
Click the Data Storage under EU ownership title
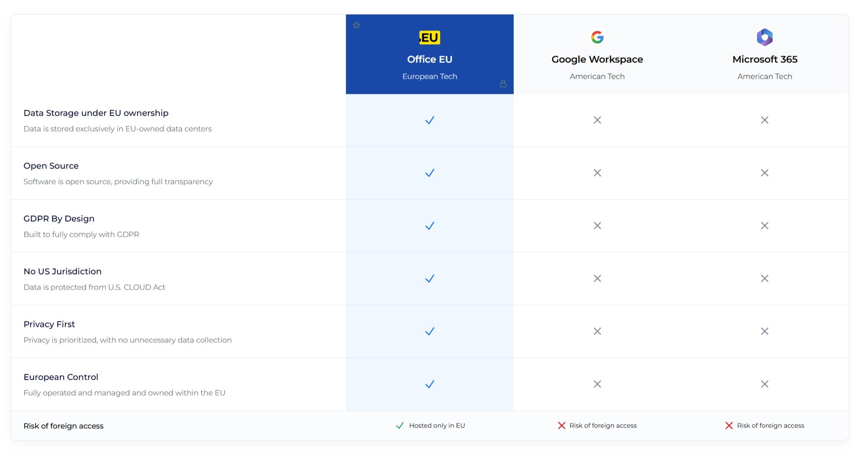tap(96, 113)
